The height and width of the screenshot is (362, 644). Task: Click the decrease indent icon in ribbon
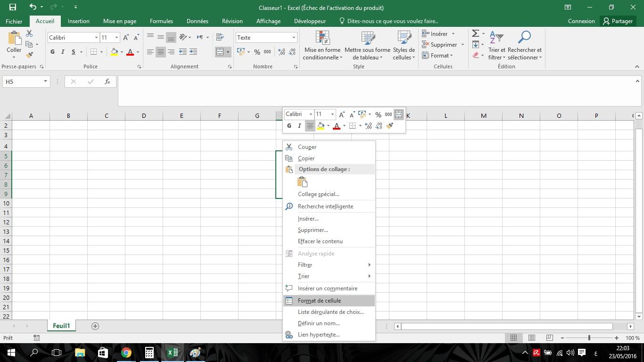pos(182,52)
